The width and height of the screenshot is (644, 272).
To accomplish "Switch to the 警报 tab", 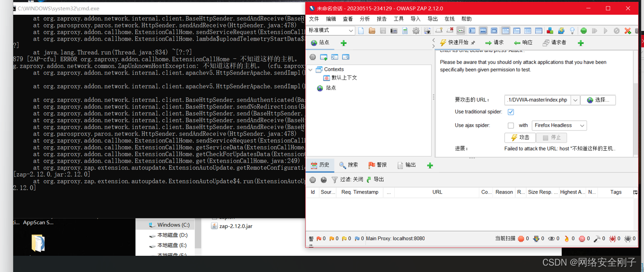I will pyautogui.click(x=378, y=165).
